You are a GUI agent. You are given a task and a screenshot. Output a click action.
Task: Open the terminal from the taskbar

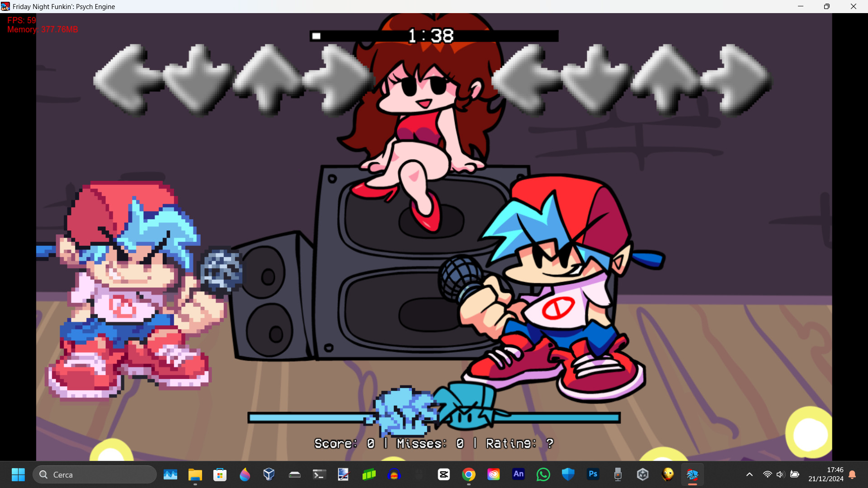(x=320, y=474)
